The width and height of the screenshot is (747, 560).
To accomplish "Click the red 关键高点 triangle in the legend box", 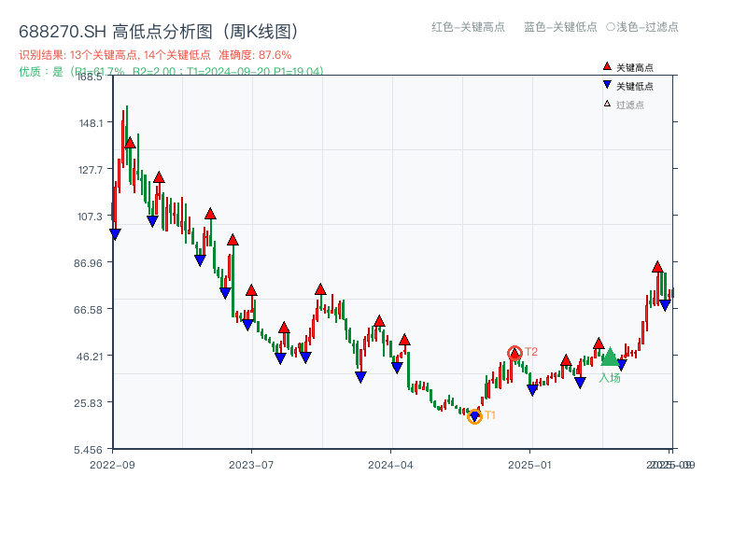I will pyautogui.click(x=607, y=66).
